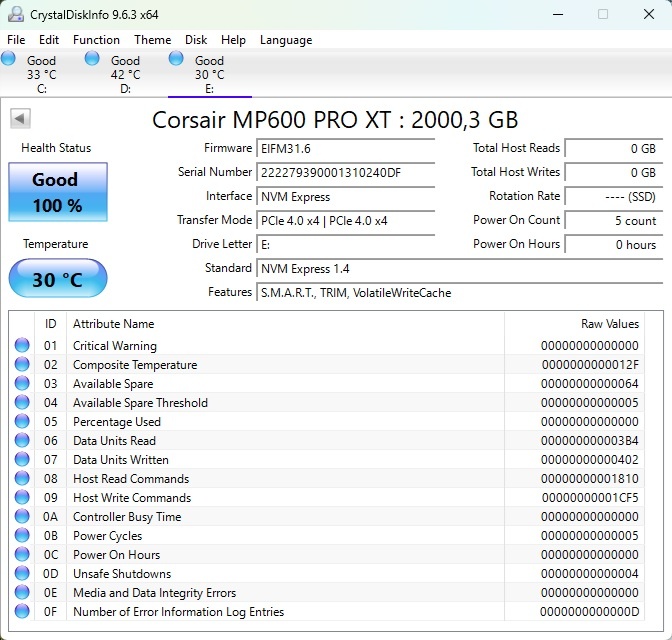
Task: Open the Function menu
Action: tap(96, 40)
